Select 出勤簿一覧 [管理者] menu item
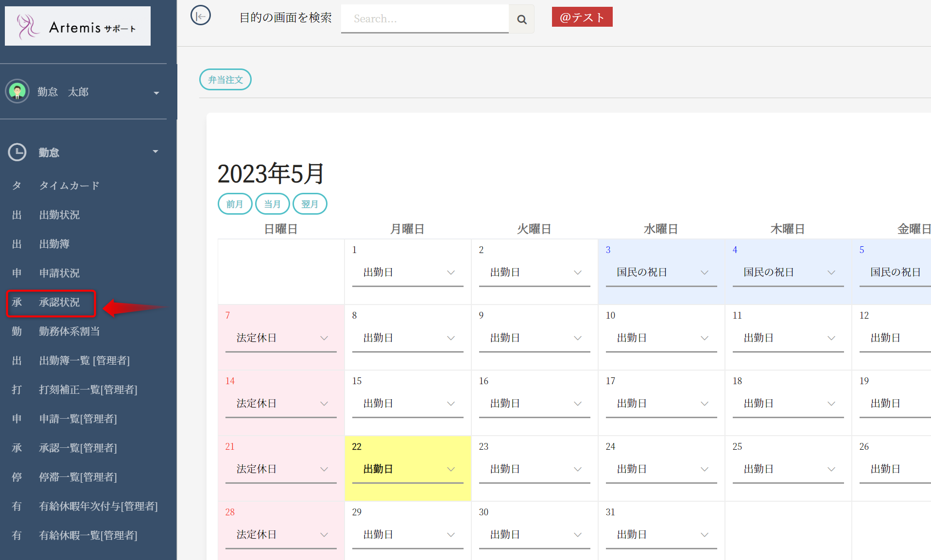The width and height of the screenshot is (931, 560). pos(84,360)
